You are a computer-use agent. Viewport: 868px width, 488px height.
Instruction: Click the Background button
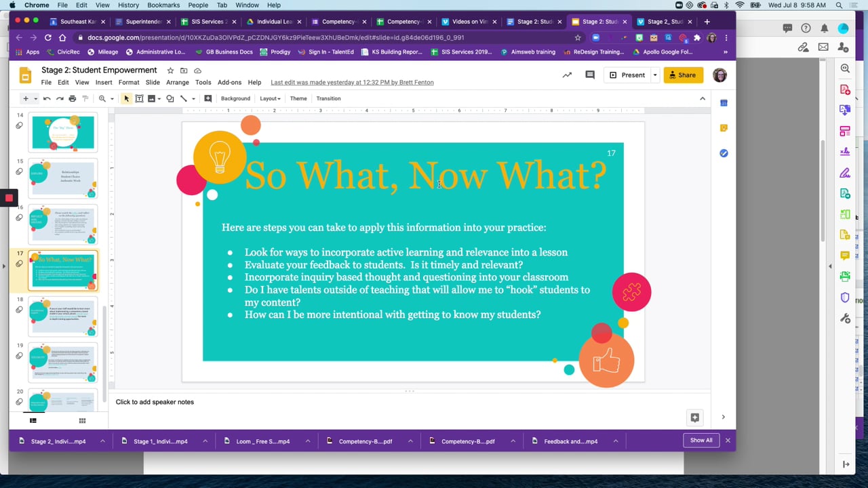[235, 99]
